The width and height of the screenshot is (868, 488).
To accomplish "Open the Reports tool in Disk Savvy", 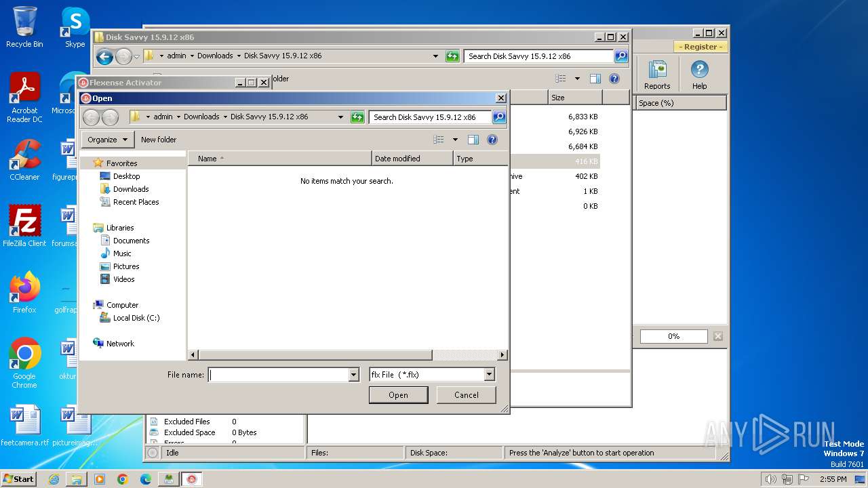I will coord(656,75).
